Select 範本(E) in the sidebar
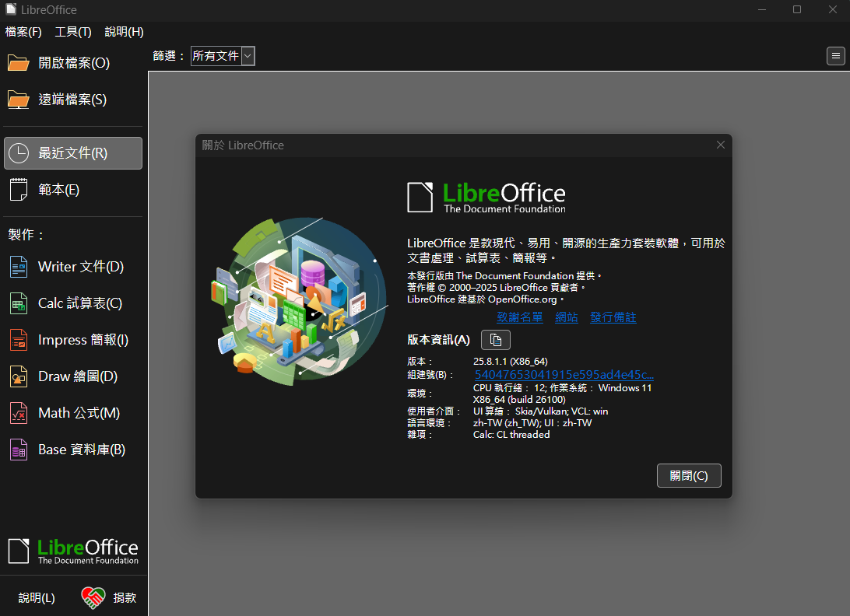 (x=73, y=190)
